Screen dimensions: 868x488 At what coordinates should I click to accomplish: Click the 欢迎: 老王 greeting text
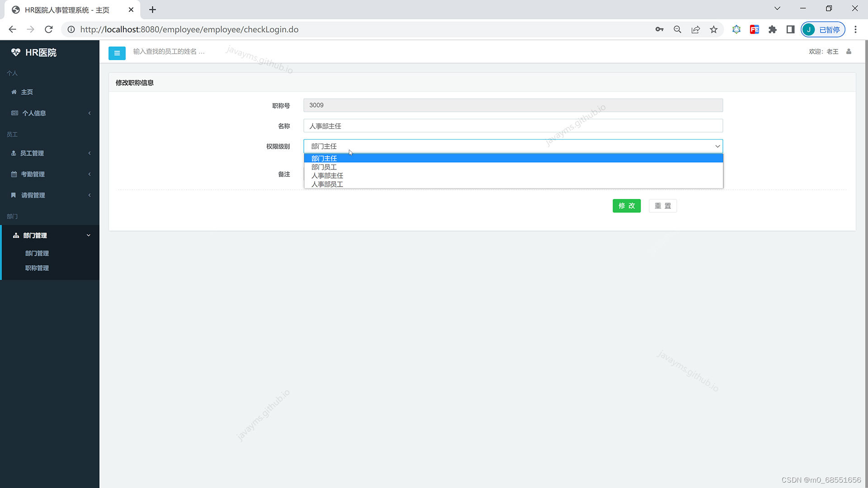click(x=823, y=52)
